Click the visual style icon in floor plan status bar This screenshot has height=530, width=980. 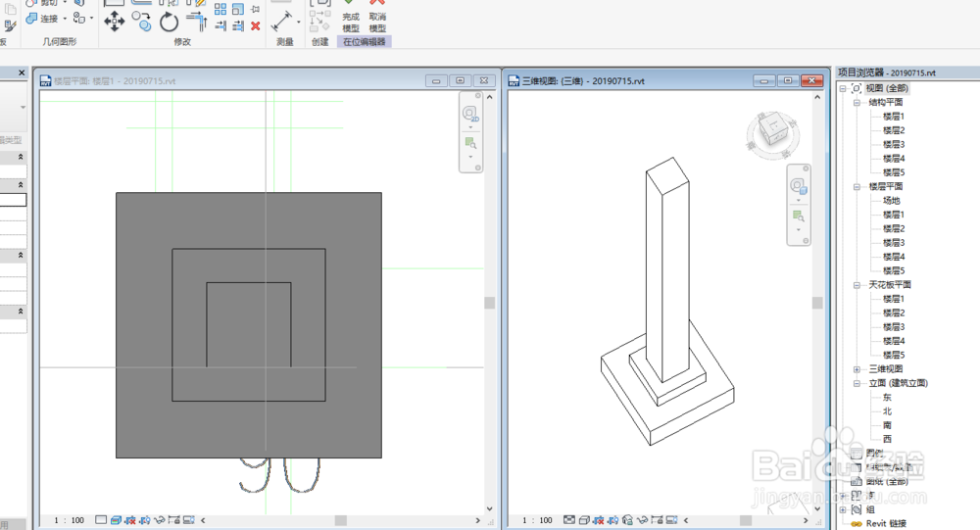(116, 520)
